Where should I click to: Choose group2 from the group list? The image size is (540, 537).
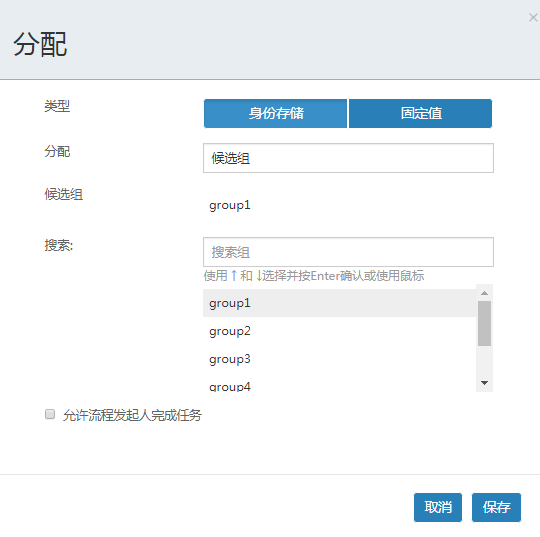click(x=340, y=331)
